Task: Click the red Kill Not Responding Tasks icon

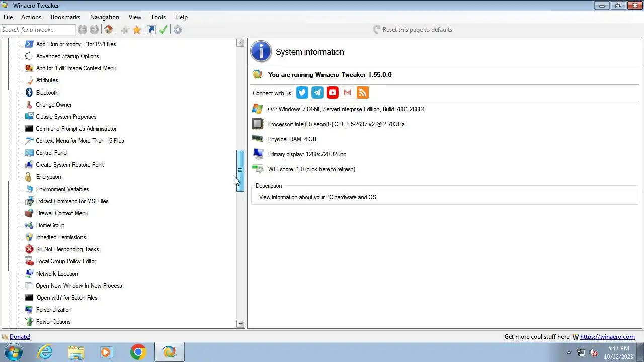Action: (x=29, y=249)
